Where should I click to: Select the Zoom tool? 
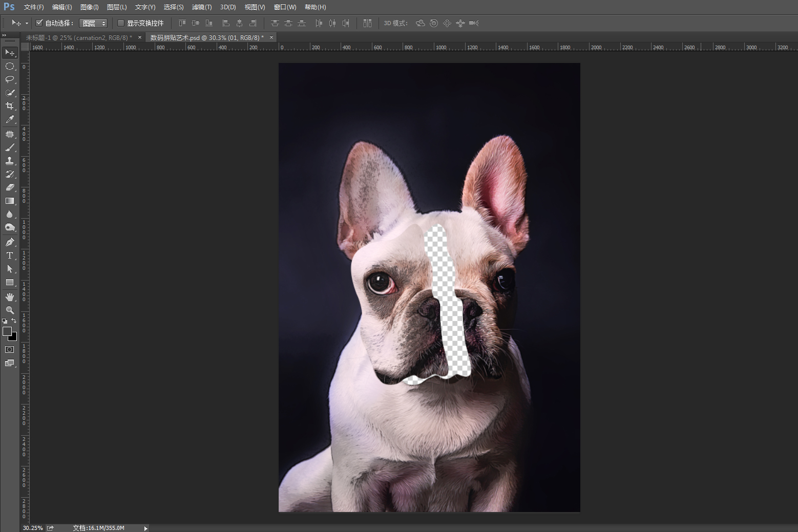[10, 310]
